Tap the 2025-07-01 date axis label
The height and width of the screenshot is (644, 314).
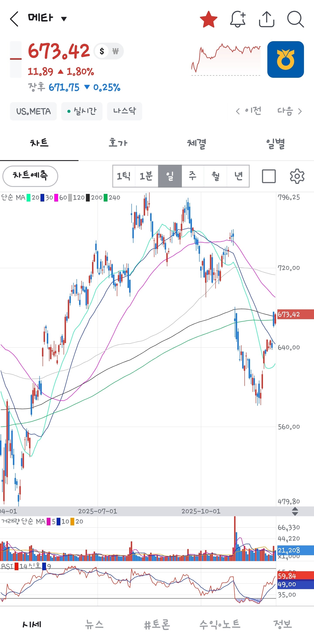[x=97, y=511]
